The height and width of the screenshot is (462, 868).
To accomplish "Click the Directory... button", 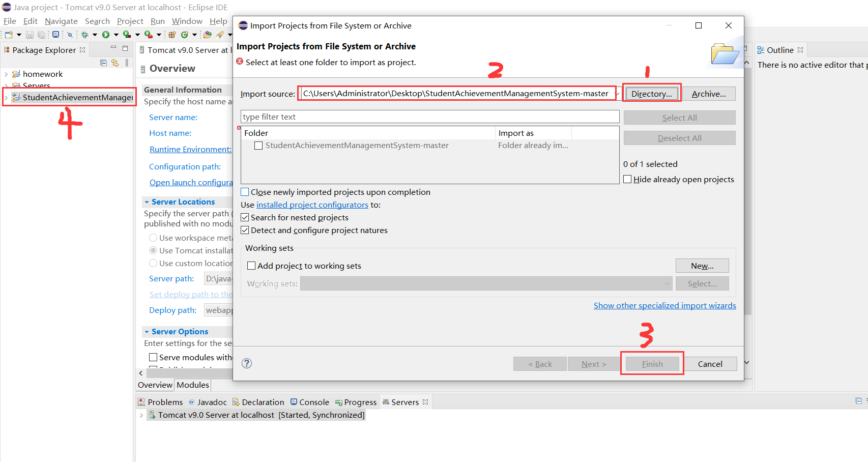I will pyautogui.click(x=652, y=94).
